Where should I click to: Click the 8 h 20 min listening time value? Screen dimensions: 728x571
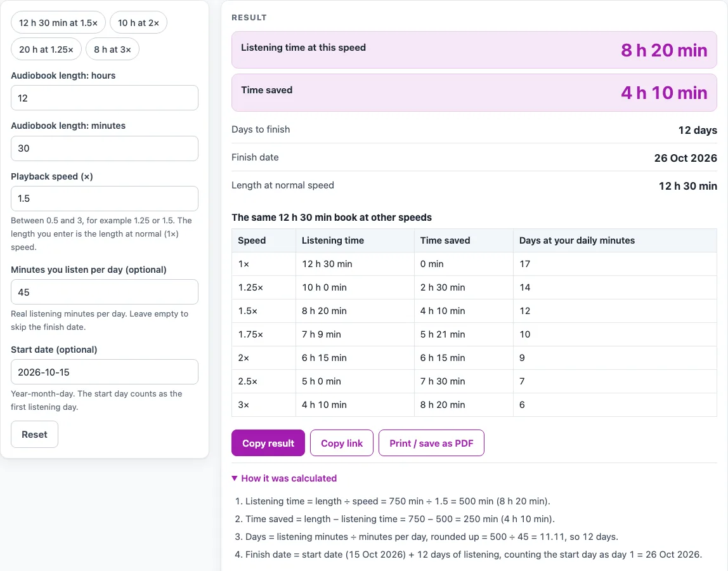(x=664, y=50)
